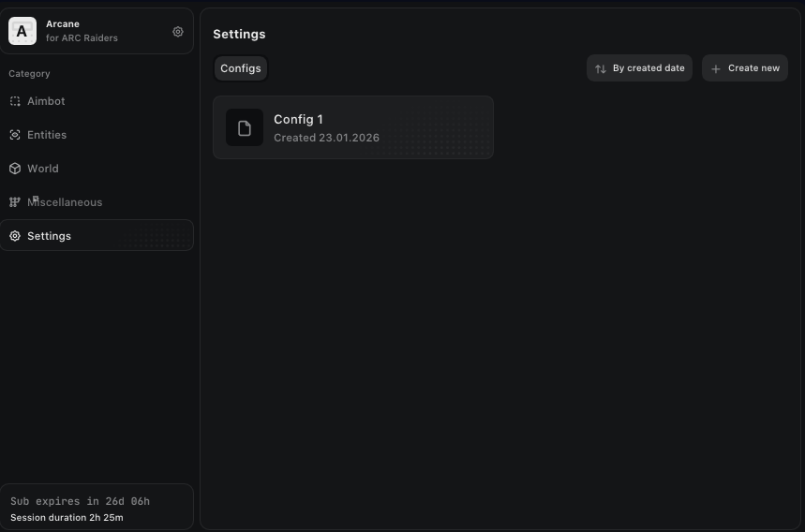Go to the Entities category label
This screenshot has width=805, height=532.
coord(47,135)
